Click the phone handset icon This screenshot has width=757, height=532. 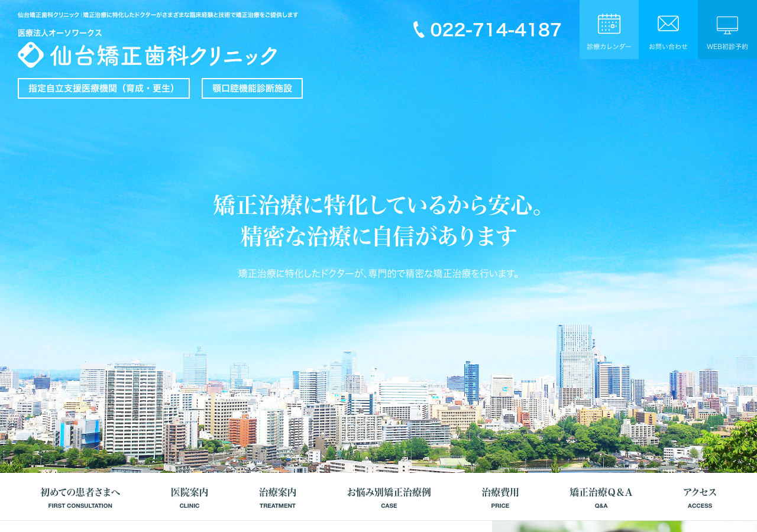(x=419, y=30)
